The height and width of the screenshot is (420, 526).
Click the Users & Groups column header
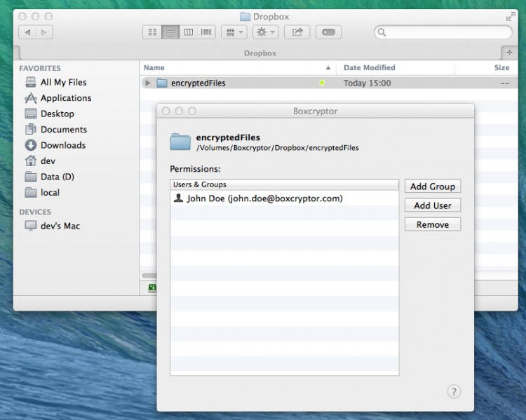pos(285,184)
